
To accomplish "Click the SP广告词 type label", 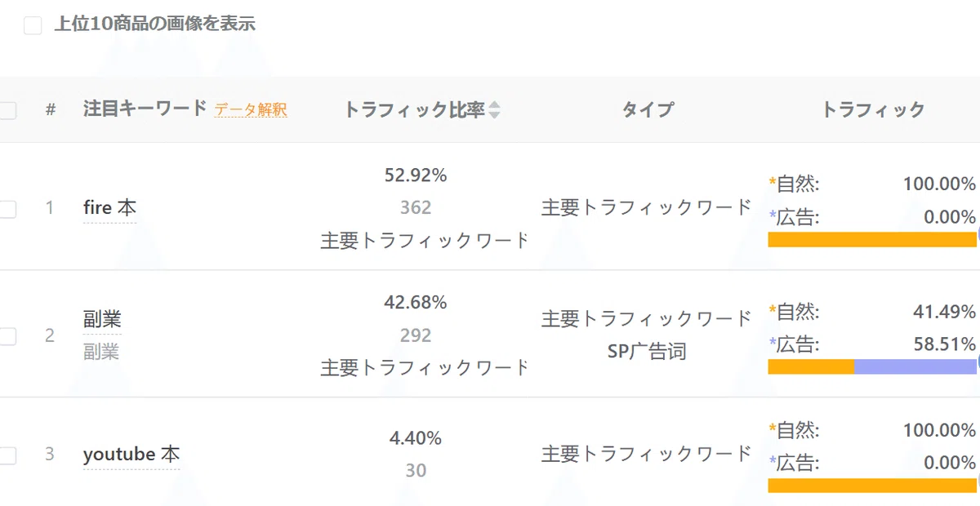I will [x=647, y=352].
